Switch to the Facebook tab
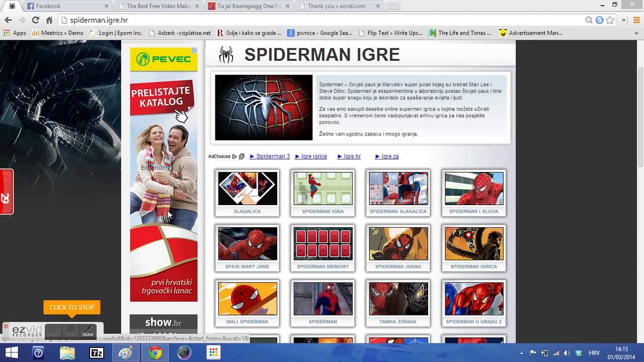The width and height of the screenshot is (644, 362). coord(65,6)
